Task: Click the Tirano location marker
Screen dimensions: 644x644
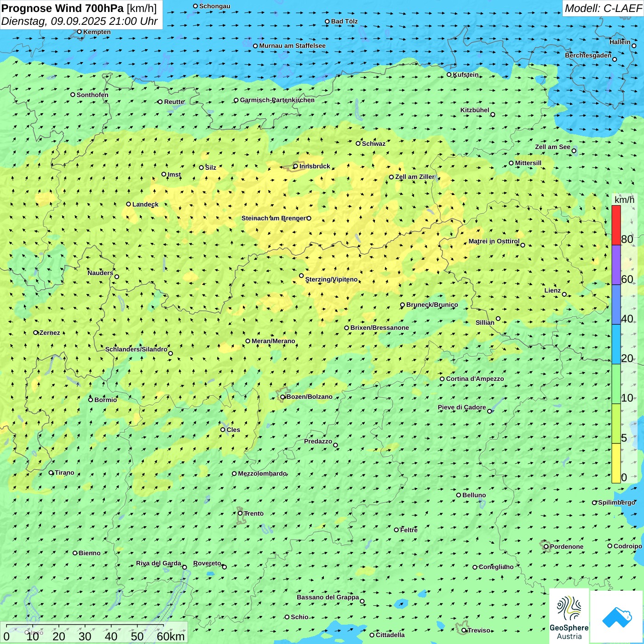Action: click(x=51, y=473)
